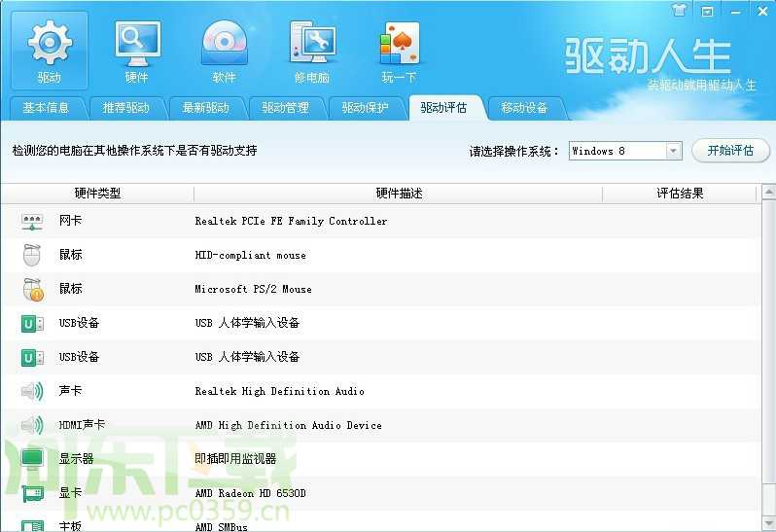Click the 声卡 hardware type label
The image size is (776, 532).
pyautogui.click(x=70, y=391)
